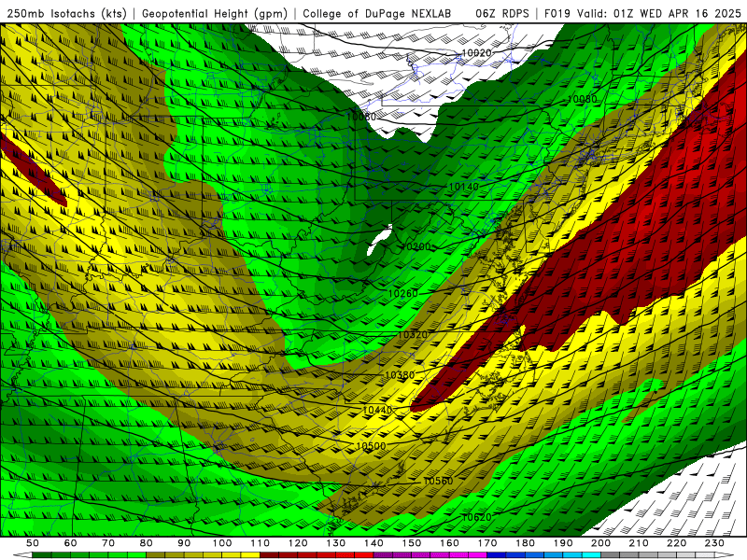Select the color scale value 160
747x560 pixels.
click(x=450, y=543)
